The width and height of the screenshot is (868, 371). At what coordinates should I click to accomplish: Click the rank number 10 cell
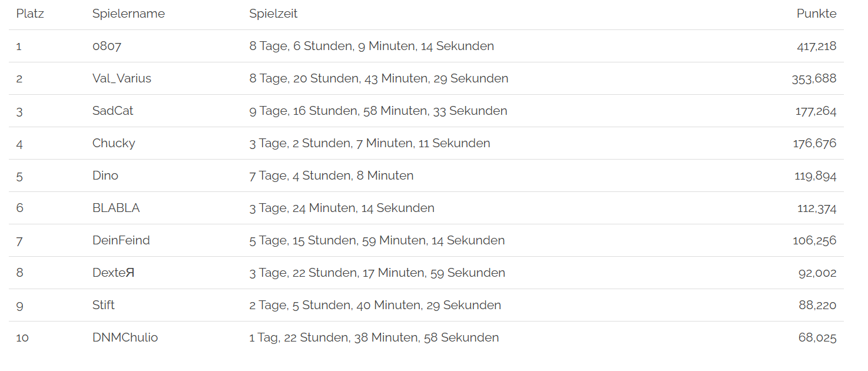(22, 337)
